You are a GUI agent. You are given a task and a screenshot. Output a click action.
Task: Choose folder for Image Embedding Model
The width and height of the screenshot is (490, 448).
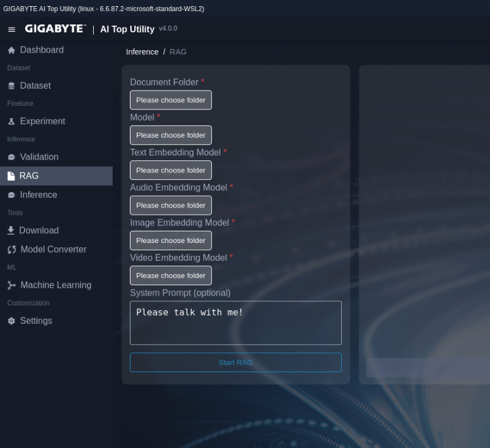171,241
